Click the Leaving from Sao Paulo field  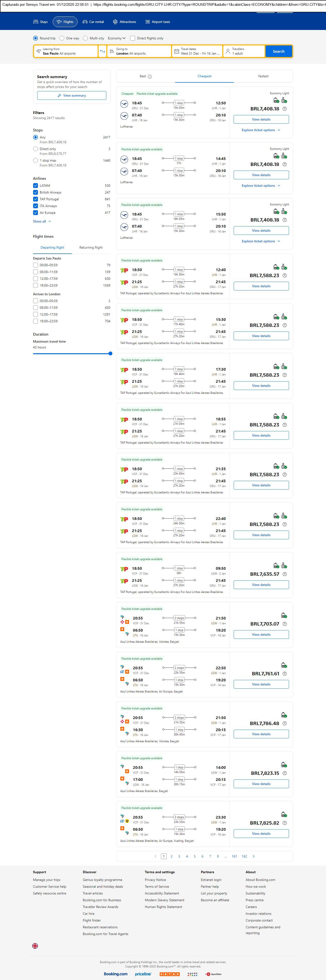65,51
